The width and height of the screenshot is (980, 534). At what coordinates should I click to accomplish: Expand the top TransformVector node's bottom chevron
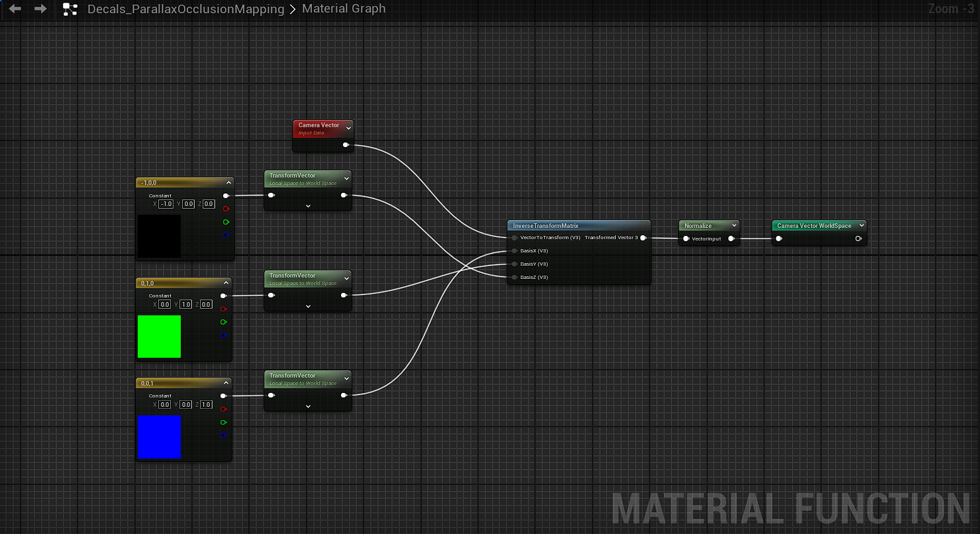[x=308, y=206]
